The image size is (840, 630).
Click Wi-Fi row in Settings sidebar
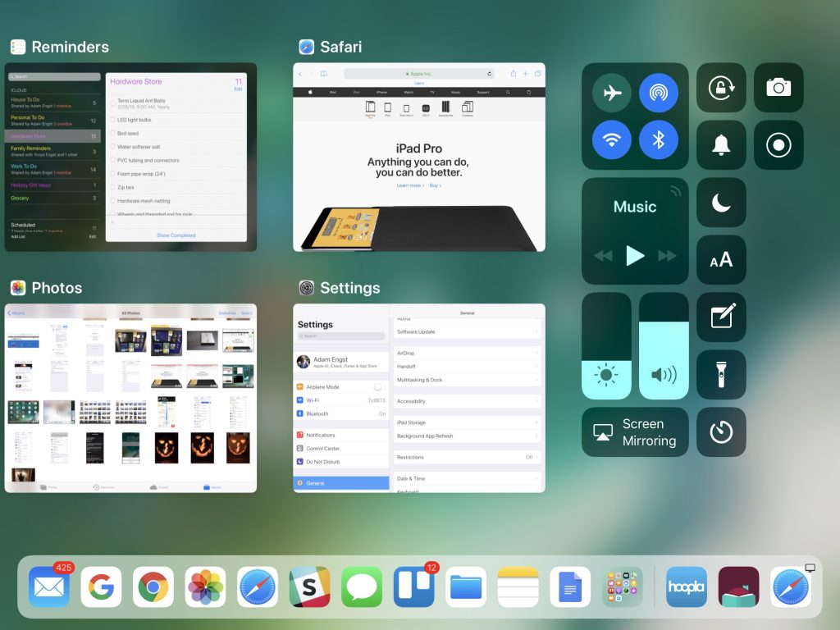[x=341, y=400]
